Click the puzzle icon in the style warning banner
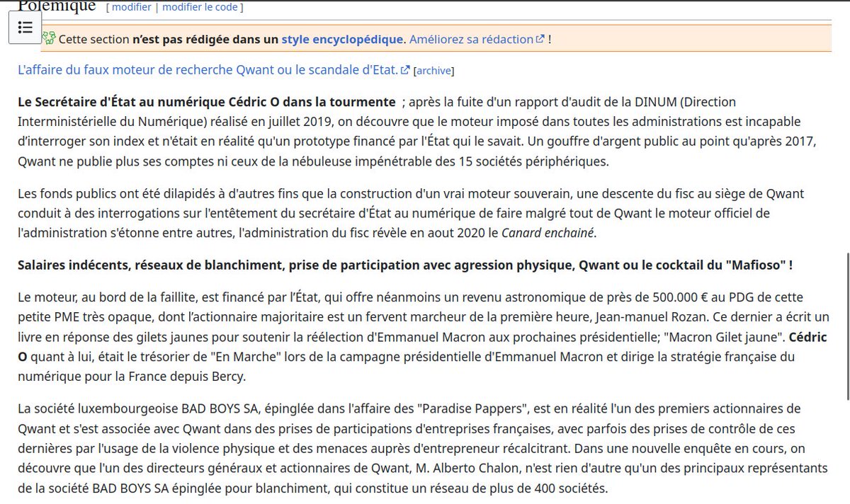Viewport: 850px width, 504px height. pos(48,38)
